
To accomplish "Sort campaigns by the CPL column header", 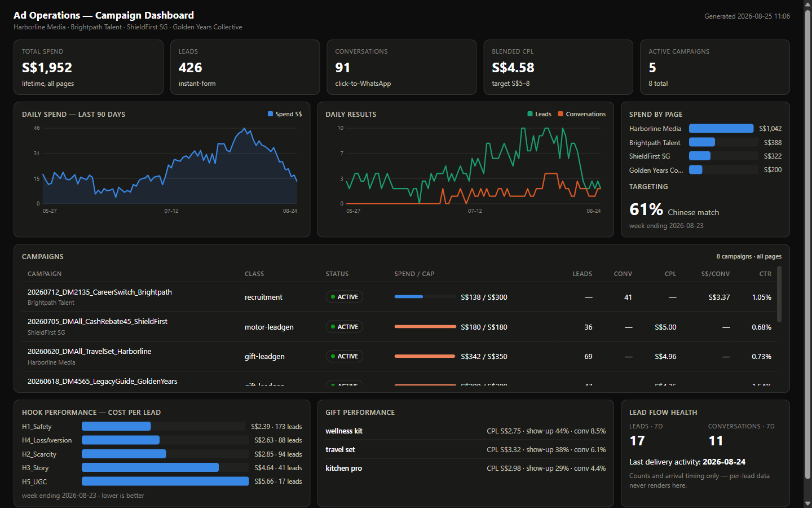I will (670, 274).
